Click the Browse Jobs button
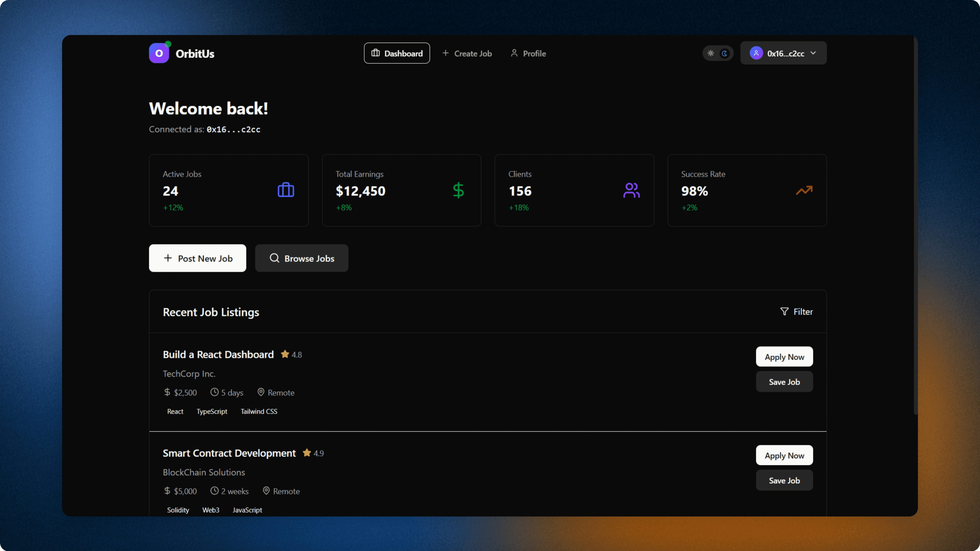Screen dimensions: 980x551 (x=301, y=258)
